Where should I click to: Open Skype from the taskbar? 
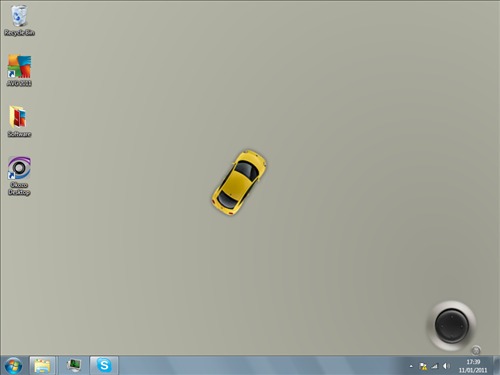104,365
